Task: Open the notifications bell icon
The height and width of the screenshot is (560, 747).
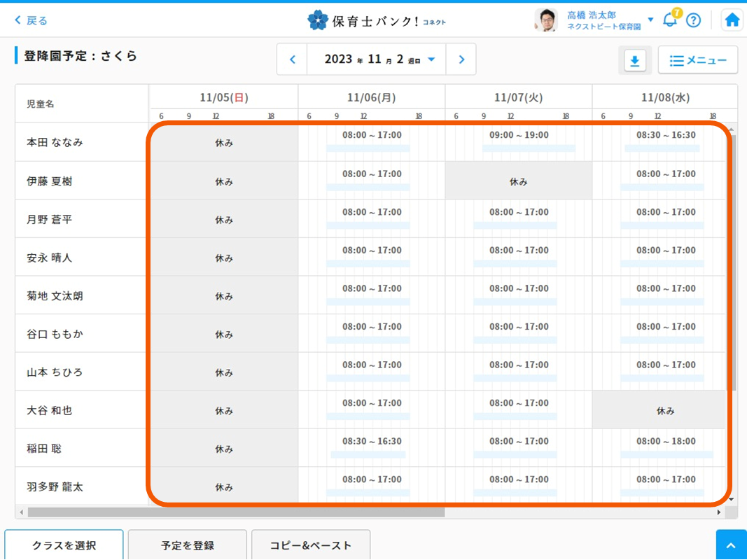Action: (670, 20)
